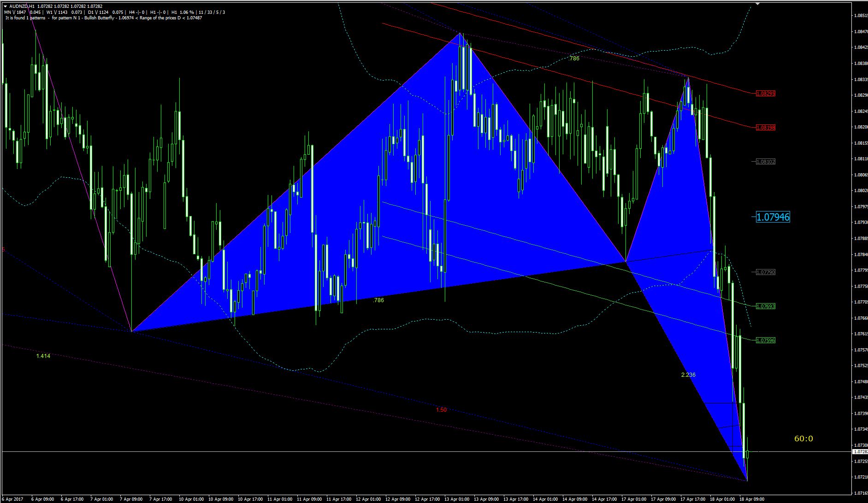Click '6 Apr 2017' on the time axis
This screenshot has height=503, width=868.
12,499
